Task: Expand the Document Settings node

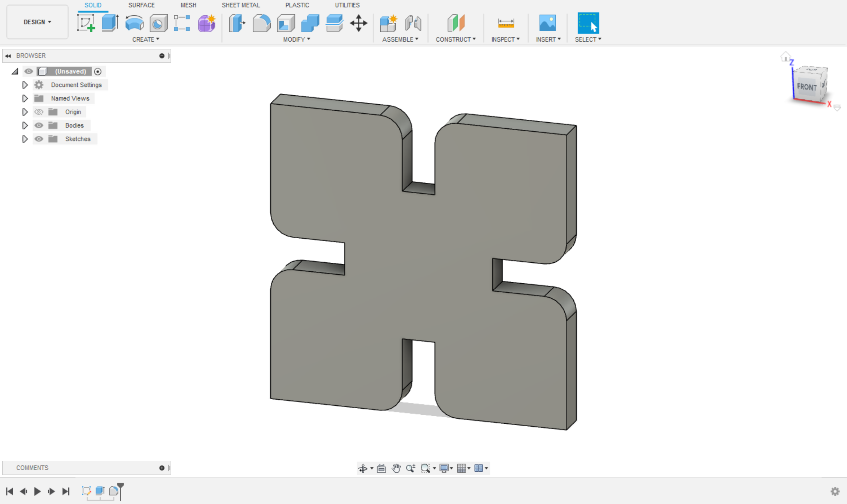Action: point(25,85)
